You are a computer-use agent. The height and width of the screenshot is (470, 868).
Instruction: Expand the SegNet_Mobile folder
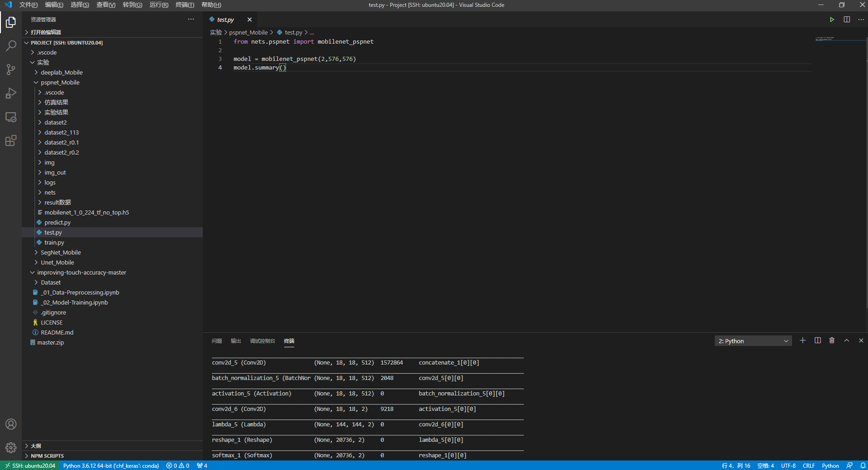36,252
